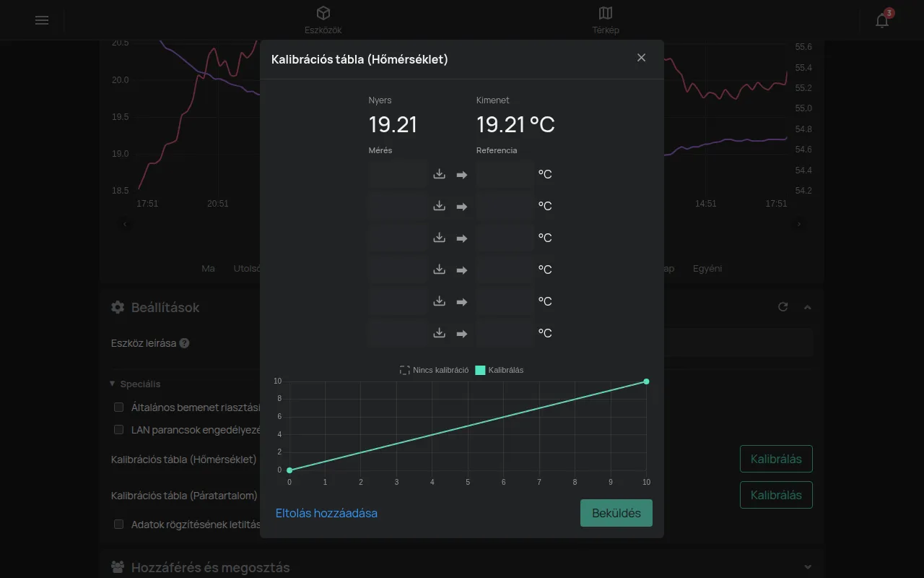Click Kalibrálás button for Páratartalom table

(776, 495)
